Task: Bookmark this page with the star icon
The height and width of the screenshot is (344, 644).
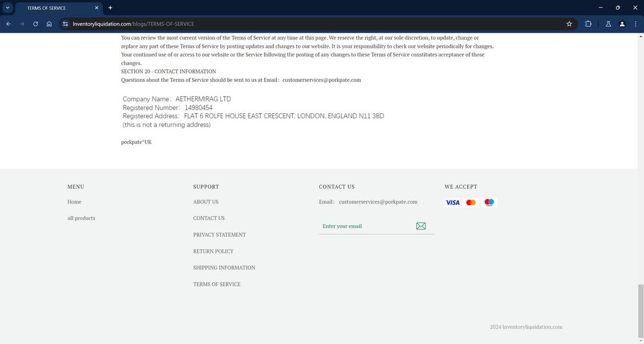Action: pos(569,24)
